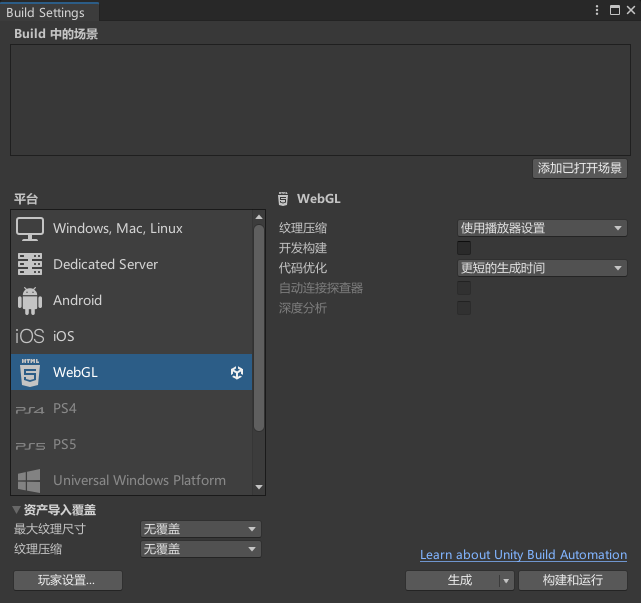Toggle the 自动连接探查器 checkbox
641x603 pixels.
(464, 288)
